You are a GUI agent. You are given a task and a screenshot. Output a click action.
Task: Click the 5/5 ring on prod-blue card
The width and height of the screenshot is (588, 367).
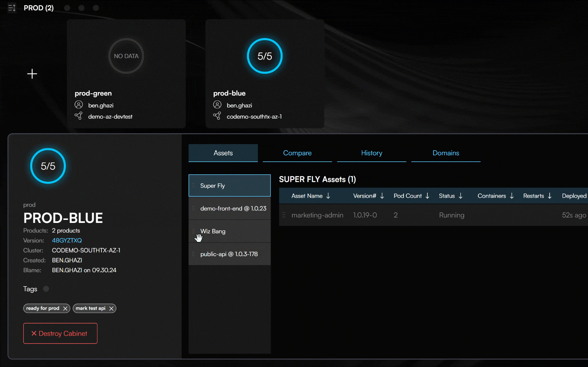pos(265,56)
